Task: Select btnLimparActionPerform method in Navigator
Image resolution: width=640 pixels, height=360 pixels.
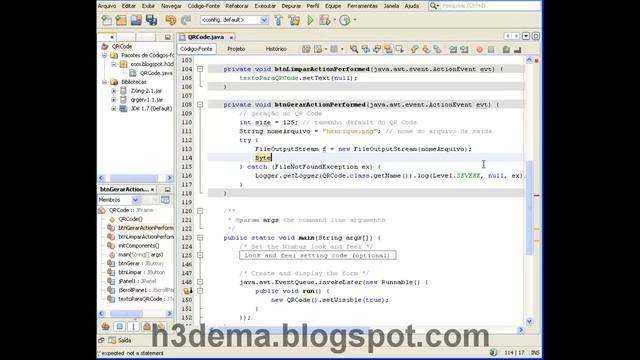Action: [x=146, y=237]
